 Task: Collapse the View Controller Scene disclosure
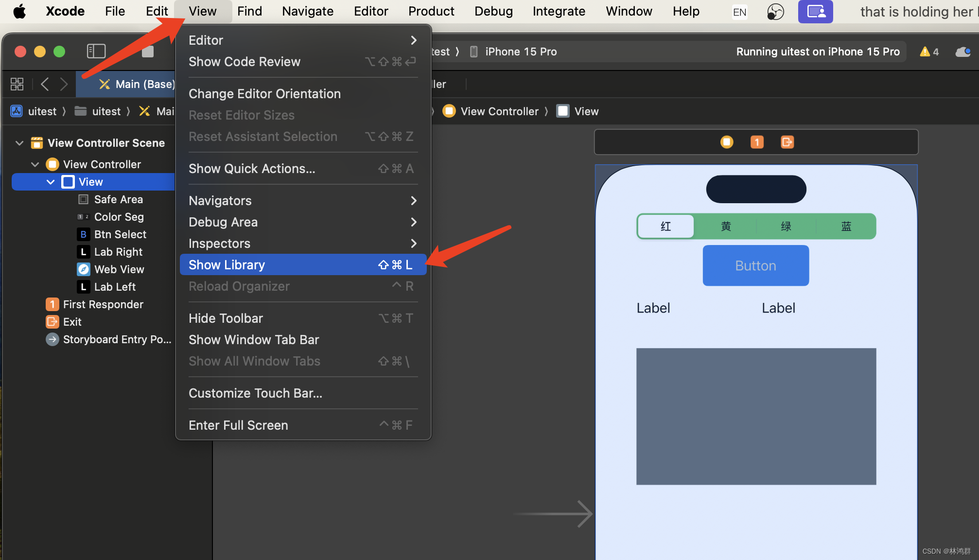coord(19,143)
